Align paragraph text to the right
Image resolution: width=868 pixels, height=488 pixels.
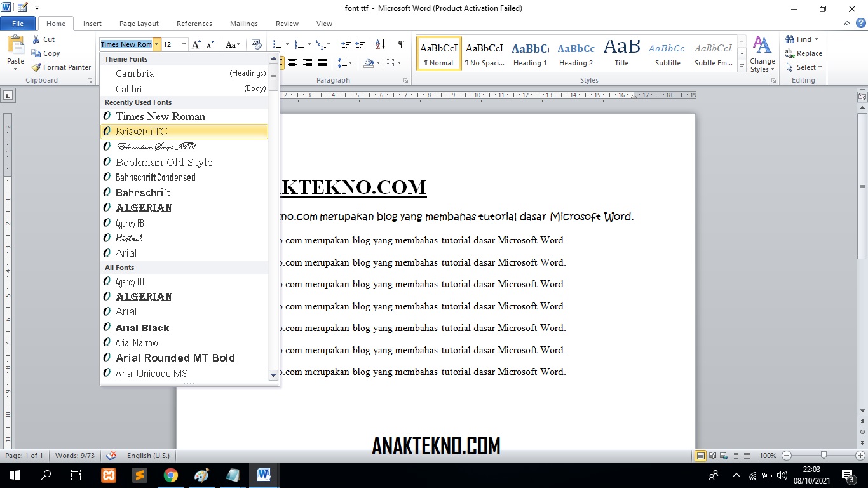(308, 63)
